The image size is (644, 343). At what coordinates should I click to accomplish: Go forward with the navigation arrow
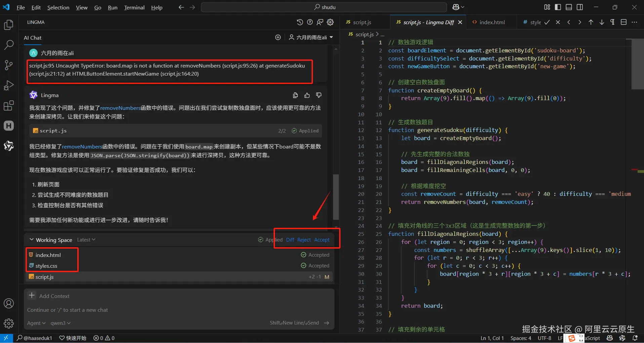click(192, 7)
